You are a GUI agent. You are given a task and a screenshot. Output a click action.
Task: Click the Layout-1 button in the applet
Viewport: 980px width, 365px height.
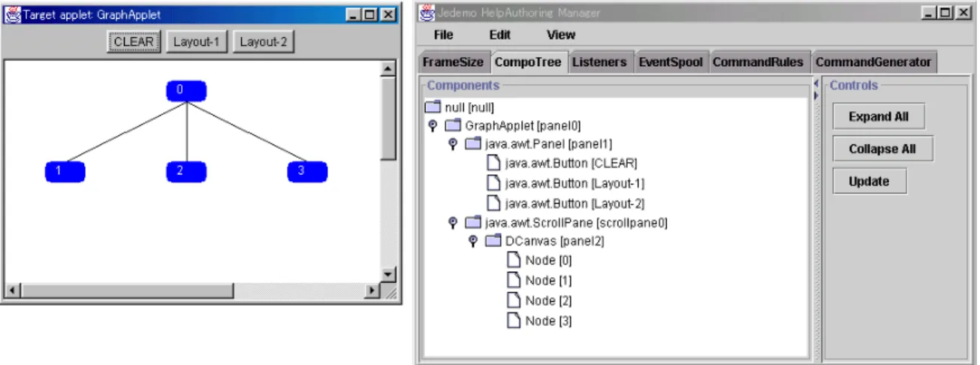[x=196, y=42]
